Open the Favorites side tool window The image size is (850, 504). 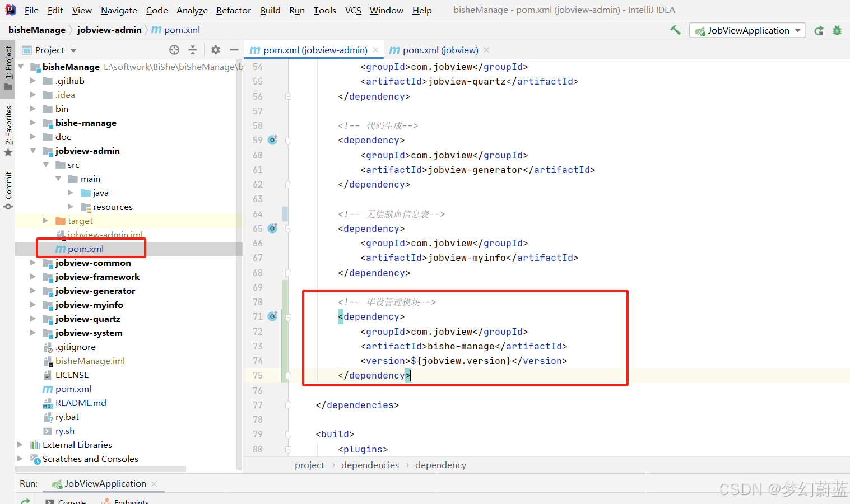pos(8,131)
